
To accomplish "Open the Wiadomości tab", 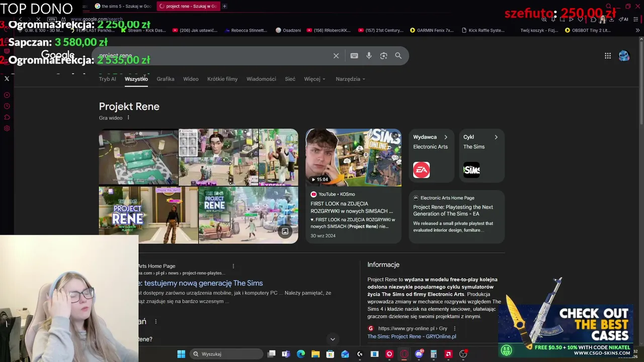I will coord(261,79).
